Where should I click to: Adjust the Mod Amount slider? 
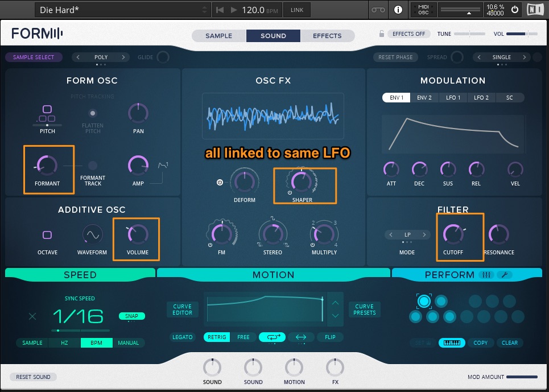[522, 377]
